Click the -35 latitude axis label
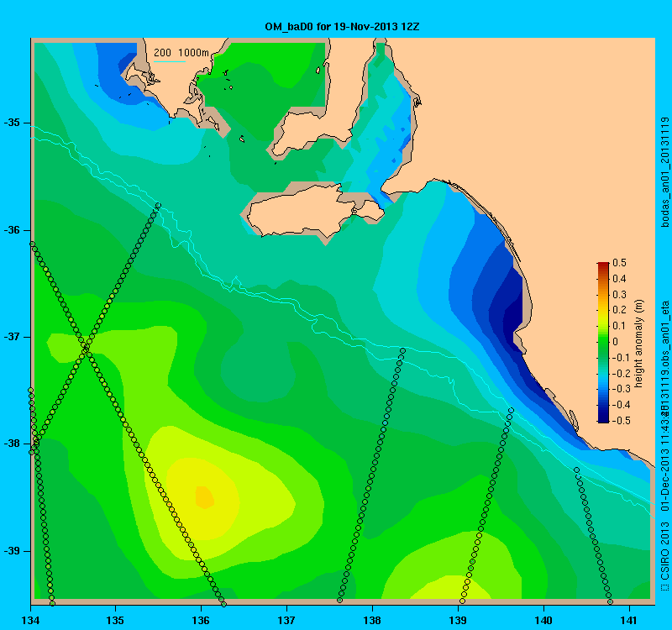Viewport: 672px width, 630px height. 12,123
